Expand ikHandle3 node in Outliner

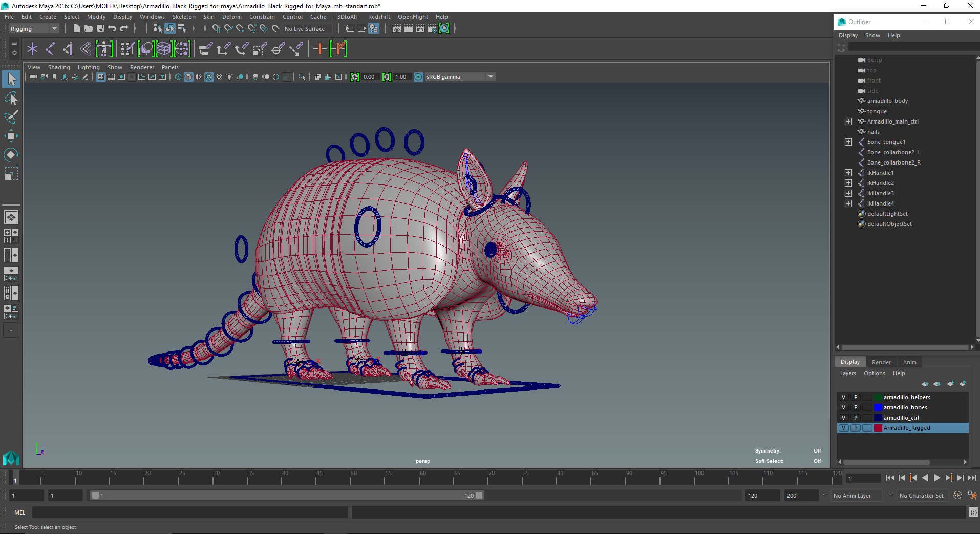pyautogui.click(x=848, y=193)
